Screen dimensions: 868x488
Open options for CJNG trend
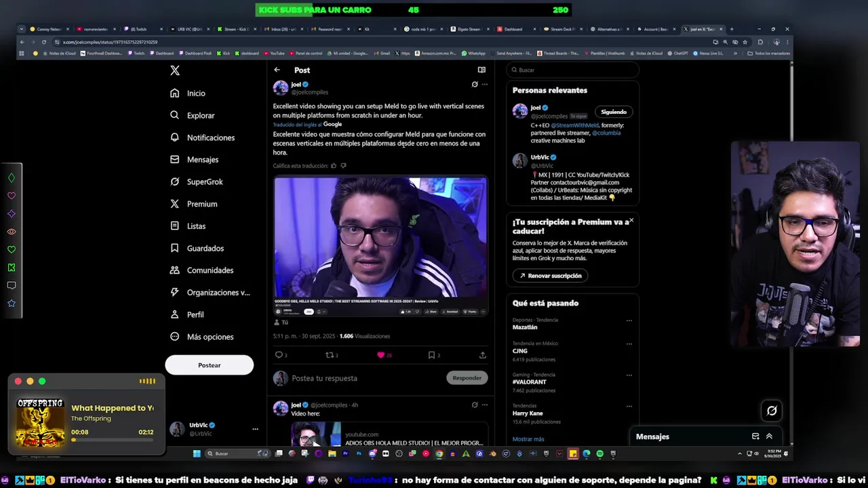coord(629,344)
